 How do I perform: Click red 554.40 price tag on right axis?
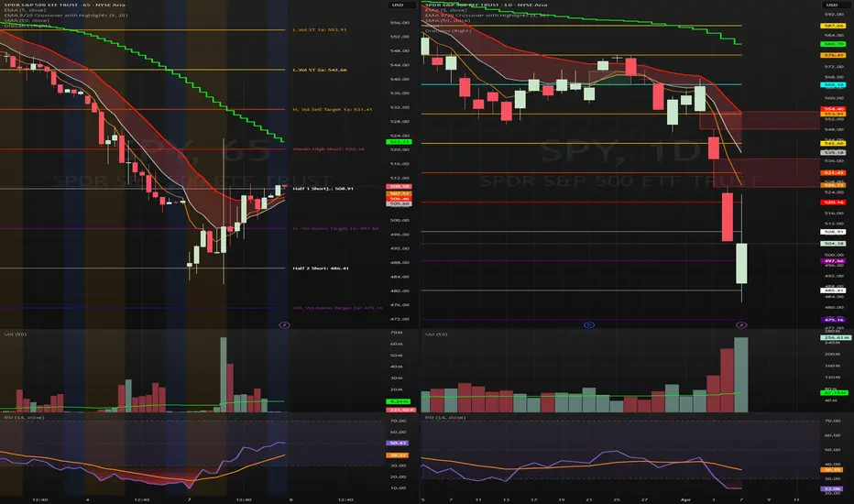pos(833,109)
